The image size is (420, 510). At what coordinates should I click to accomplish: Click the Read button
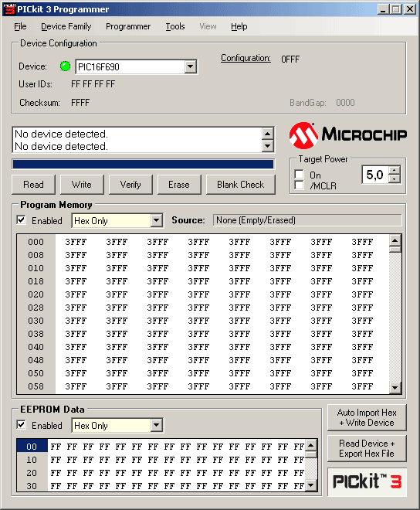pos(33,185)
